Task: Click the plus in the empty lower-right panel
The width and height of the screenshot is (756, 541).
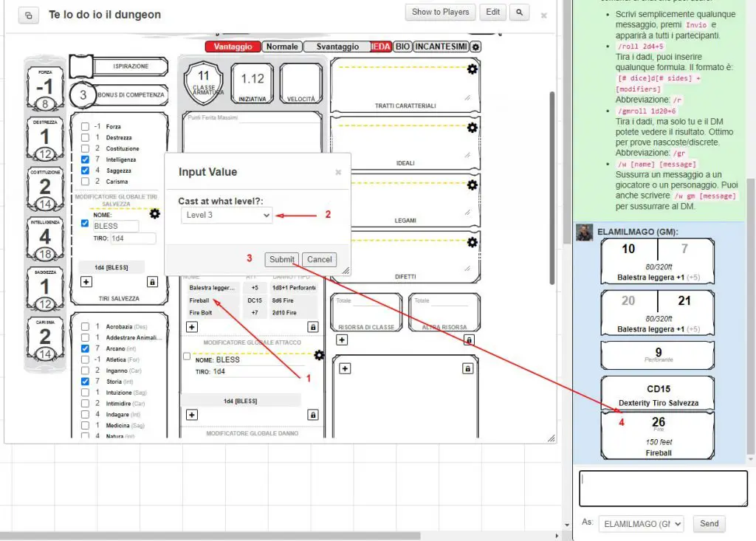Action: [x=345, y=368]
